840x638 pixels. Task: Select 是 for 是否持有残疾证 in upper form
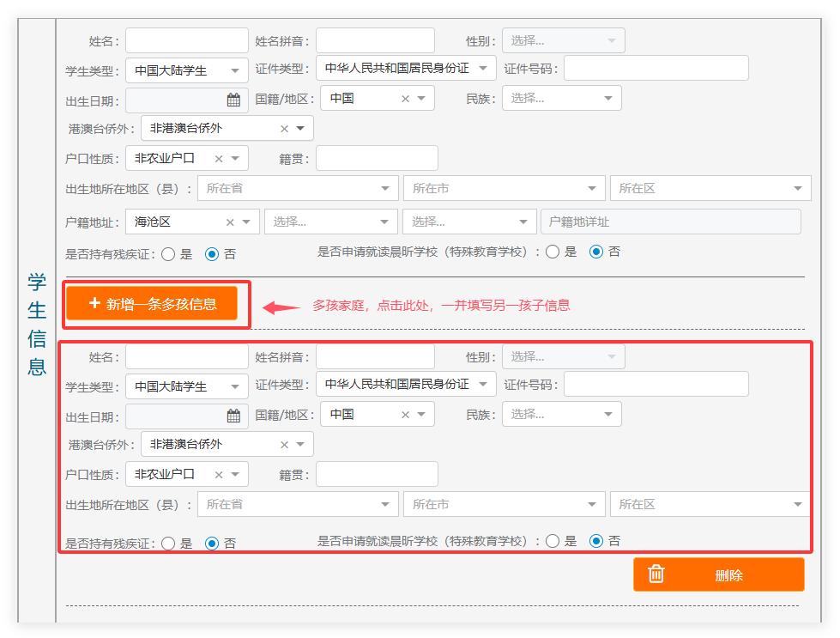[168, 254]
